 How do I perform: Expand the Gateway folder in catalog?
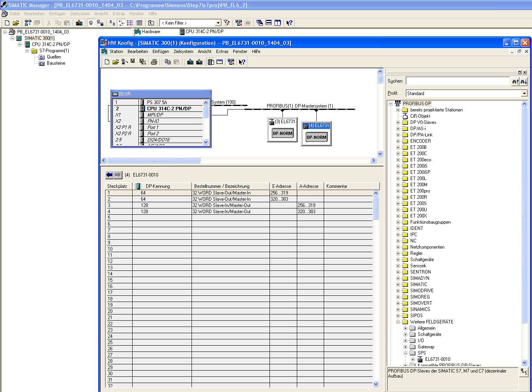pos(406,347)
